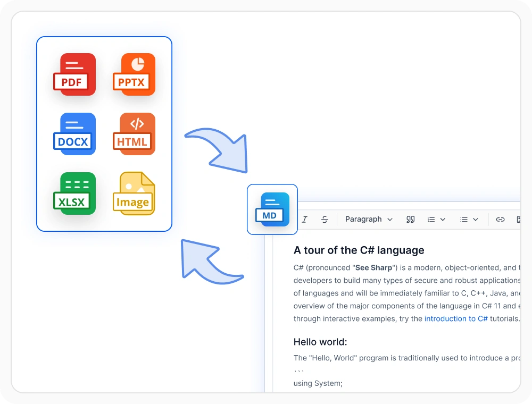This screenshot has height=404, width=532.
Task: Select the orange PPTX file icon
Action: (134, 74)
